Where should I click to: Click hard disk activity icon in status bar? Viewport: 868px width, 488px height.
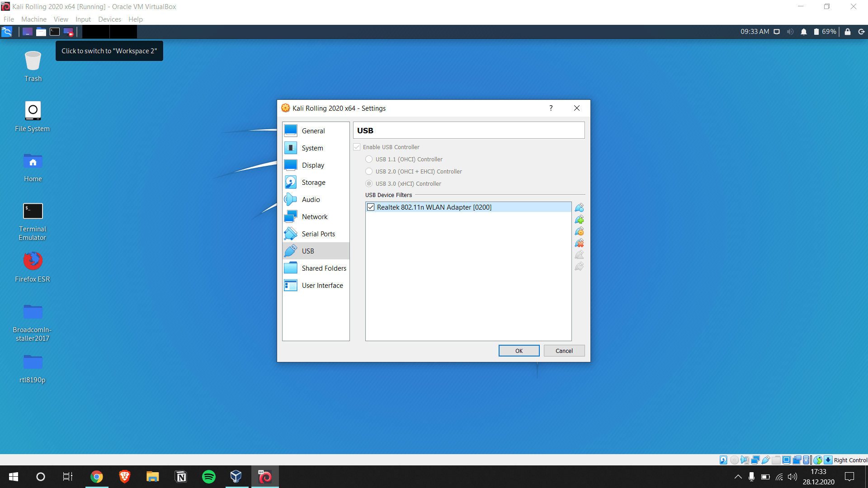click(x=723, y=460)
